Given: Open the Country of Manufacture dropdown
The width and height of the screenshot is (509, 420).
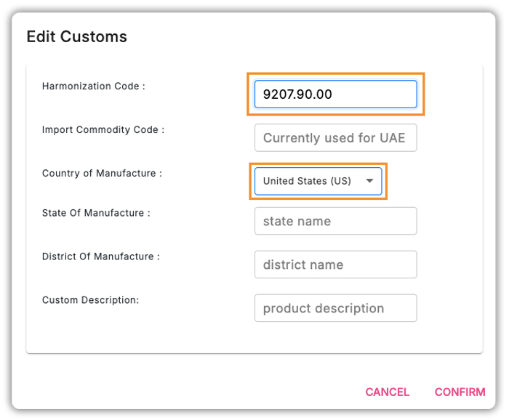Looking at the screenshot, I should click(318, 181).
